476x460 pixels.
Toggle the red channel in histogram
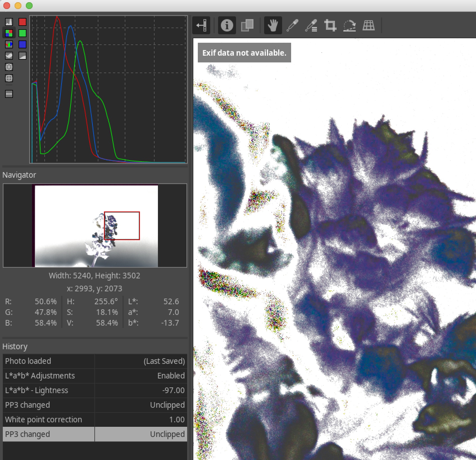click(22, 22)
